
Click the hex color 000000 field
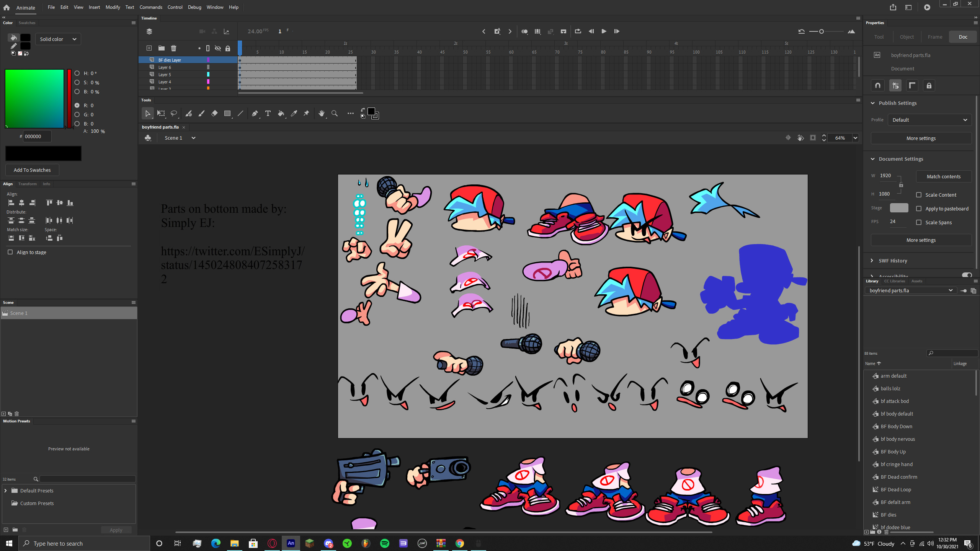click(x=37, y=136)
